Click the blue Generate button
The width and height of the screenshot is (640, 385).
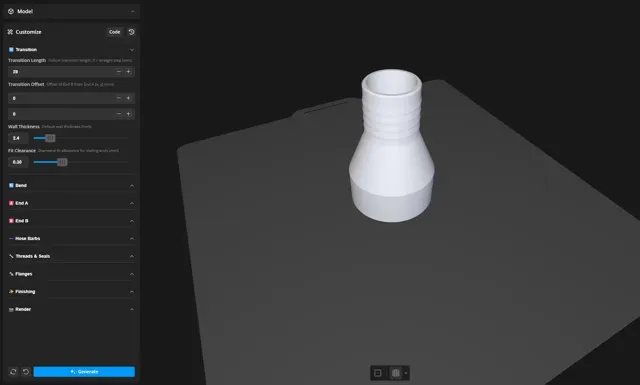click(84, 372)
